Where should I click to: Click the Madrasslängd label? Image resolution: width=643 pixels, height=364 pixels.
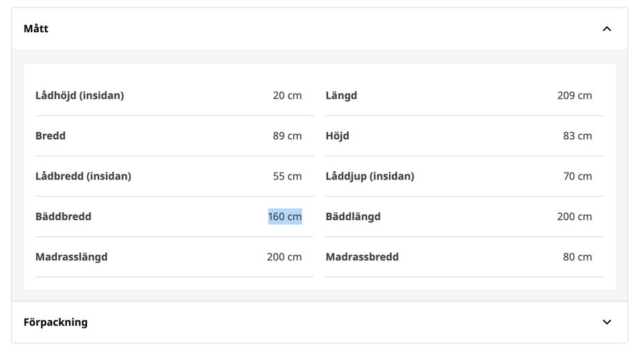click(x=72, y=257)
